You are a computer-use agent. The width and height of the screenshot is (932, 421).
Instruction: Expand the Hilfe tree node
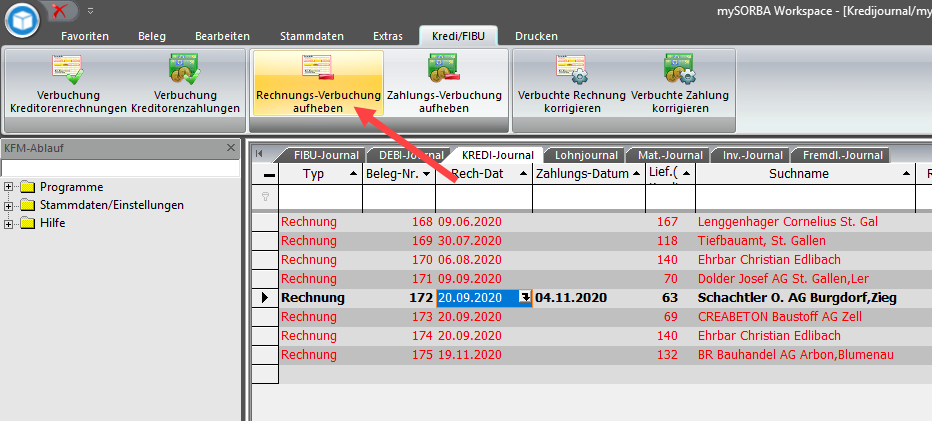click(x=8, y=224)
